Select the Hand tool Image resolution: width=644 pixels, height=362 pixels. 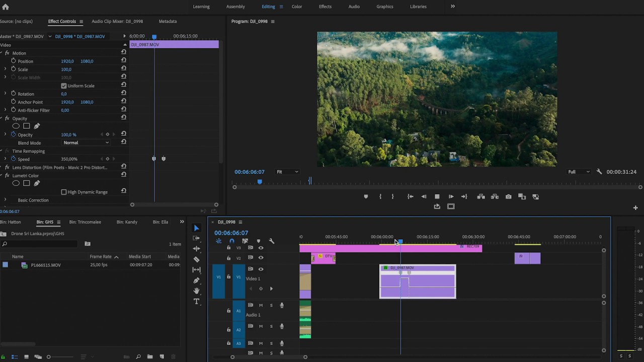tap(196, 290)
